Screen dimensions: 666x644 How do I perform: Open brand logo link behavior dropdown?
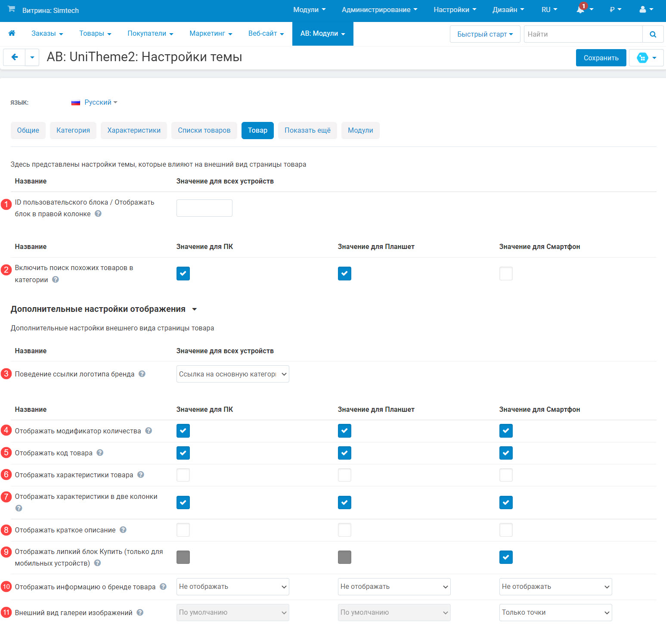pyautogui.click(x=233, y=374)
